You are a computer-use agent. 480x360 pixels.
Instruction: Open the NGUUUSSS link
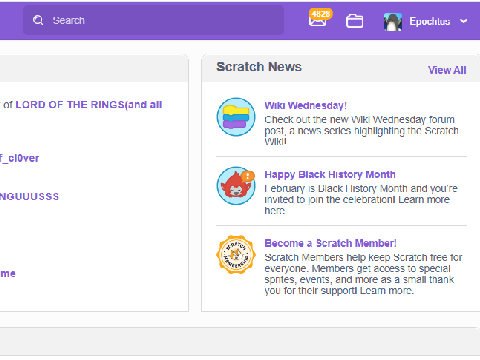tap(29, 196)
